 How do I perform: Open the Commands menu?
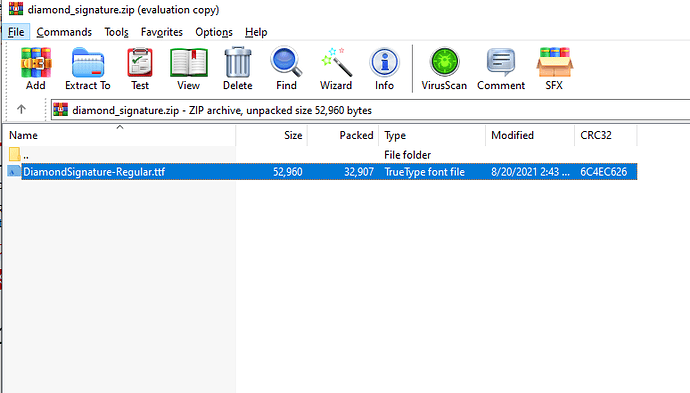click(64, 32)
